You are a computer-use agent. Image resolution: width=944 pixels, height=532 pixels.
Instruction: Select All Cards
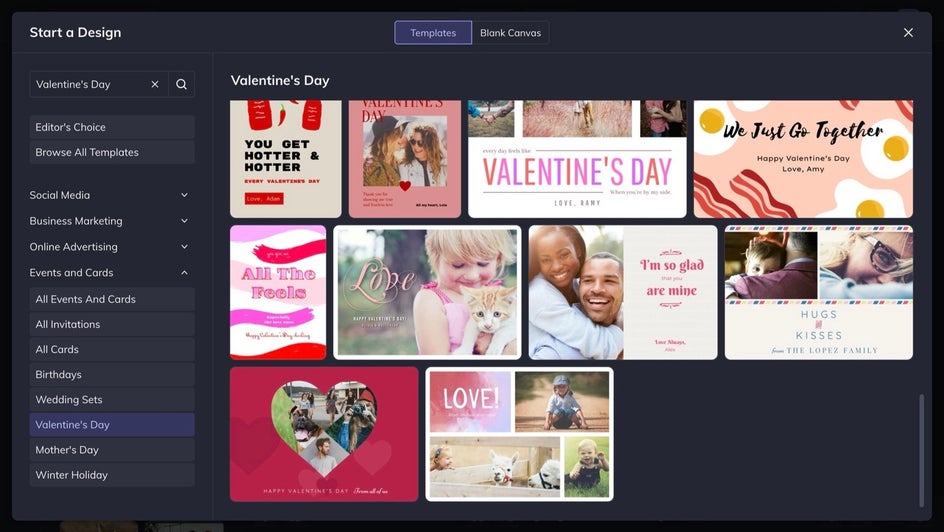point(112,349)
